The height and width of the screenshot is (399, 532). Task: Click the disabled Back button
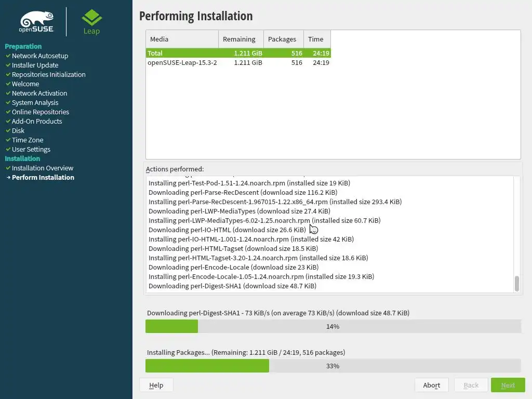pos(471,385)
